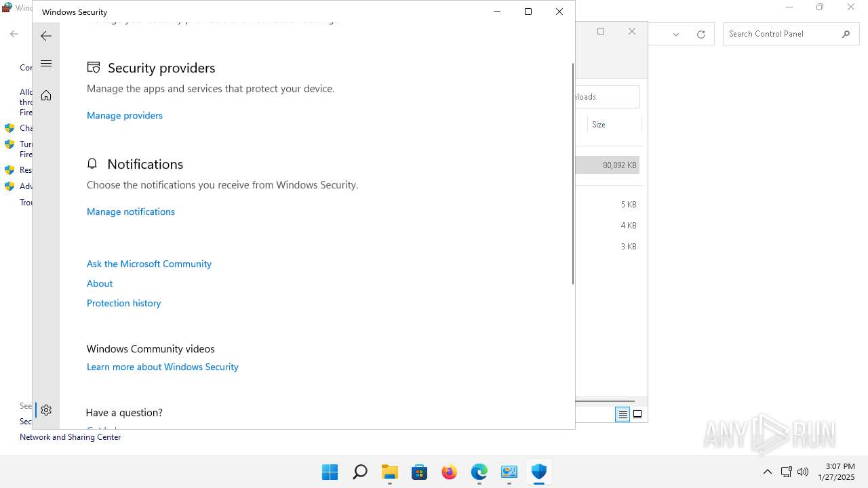Screen dimensions: 868x488
Task: Open Ask the Microsoft Community link
Action: pos(149,264)
